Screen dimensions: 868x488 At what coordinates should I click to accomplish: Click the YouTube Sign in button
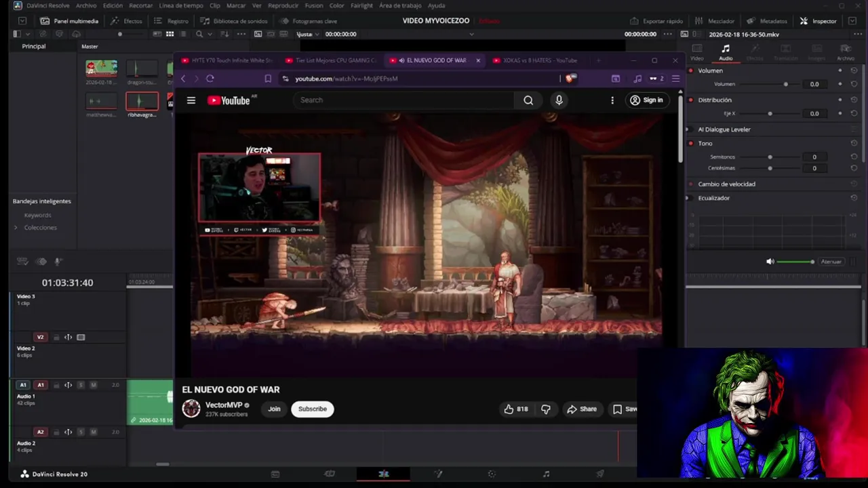(646, 100)
